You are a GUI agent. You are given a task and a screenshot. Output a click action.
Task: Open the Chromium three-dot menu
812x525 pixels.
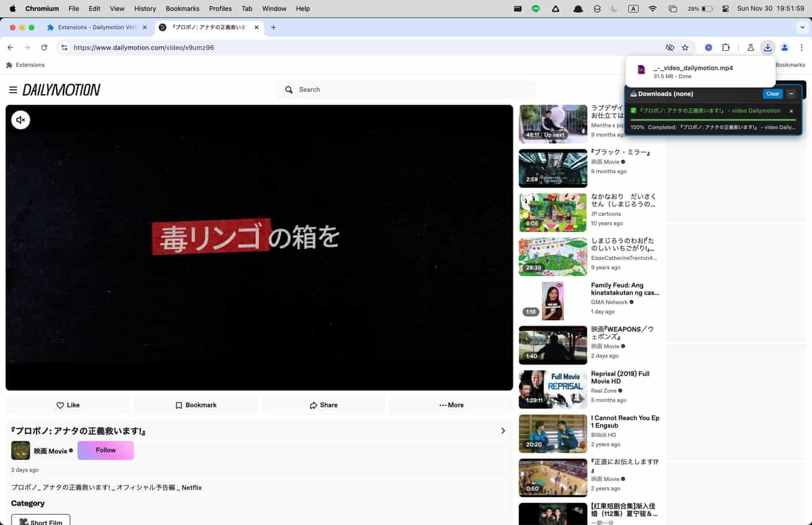(x=803, y=47)
